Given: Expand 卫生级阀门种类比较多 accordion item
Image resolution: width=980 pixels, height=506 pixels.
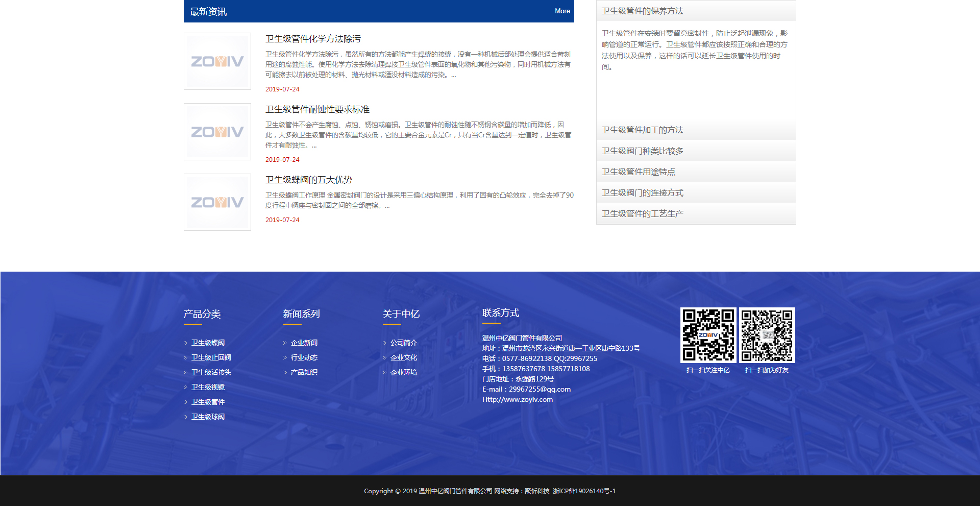Looking at the screenshot, I should click(x=642, y=151).
